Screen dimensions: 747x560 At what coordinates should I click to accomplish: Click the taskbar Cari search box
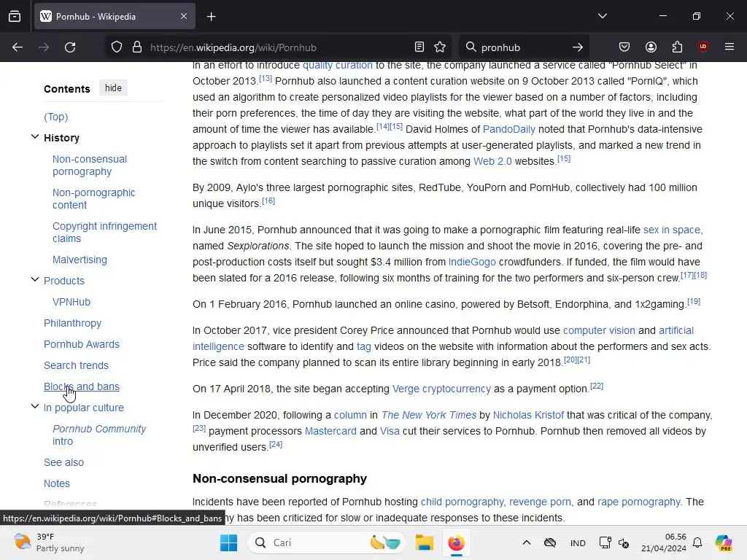coord(326,542)
